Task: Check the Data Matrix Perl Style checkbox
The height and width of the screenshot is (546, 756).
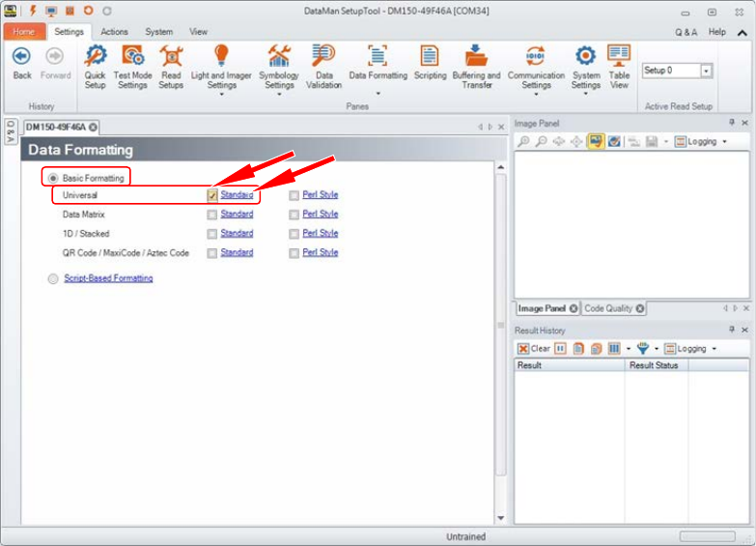Action: [x=294, y=215]
